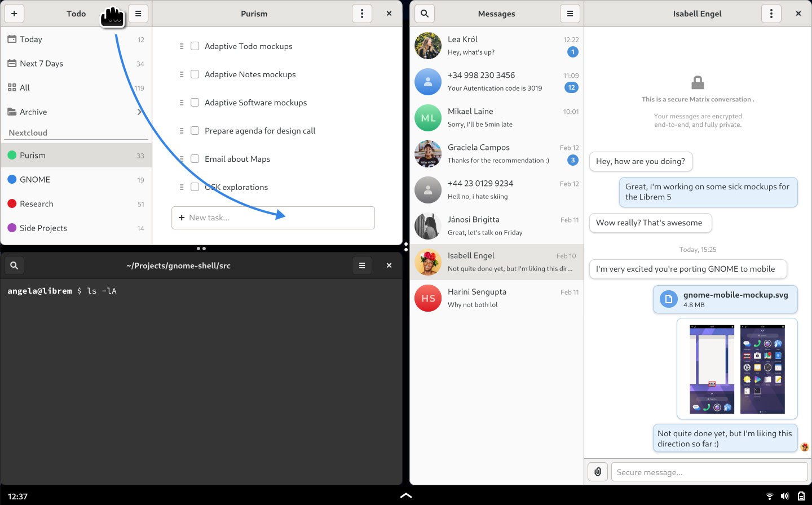Search in the terminal window

click(15, 265)
